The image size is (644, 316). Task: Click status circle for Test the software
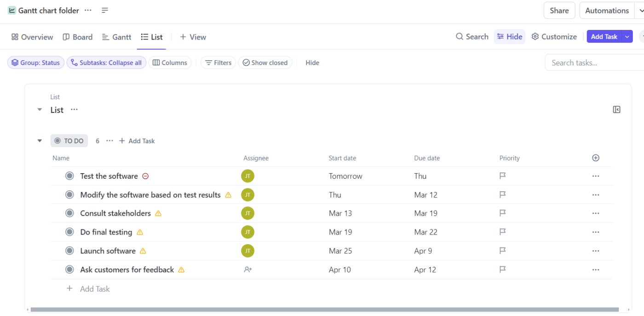(x=69, y=176)
